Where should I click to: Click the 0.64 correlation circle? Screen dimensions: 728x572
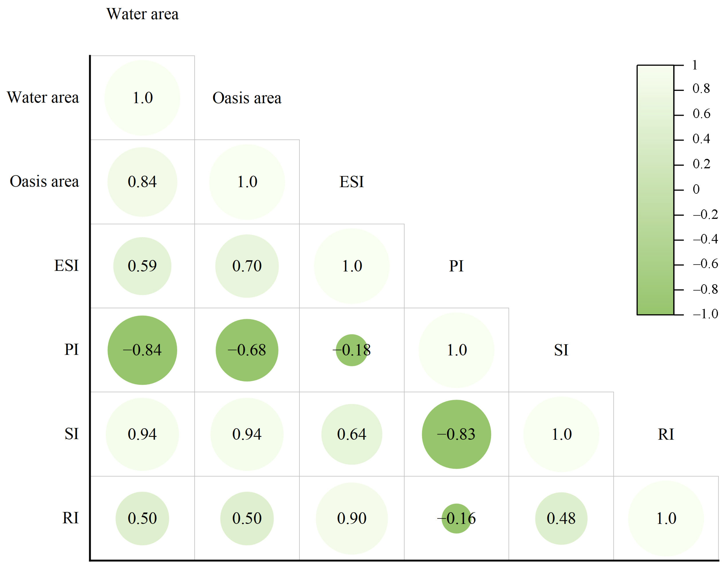point(352,434)
